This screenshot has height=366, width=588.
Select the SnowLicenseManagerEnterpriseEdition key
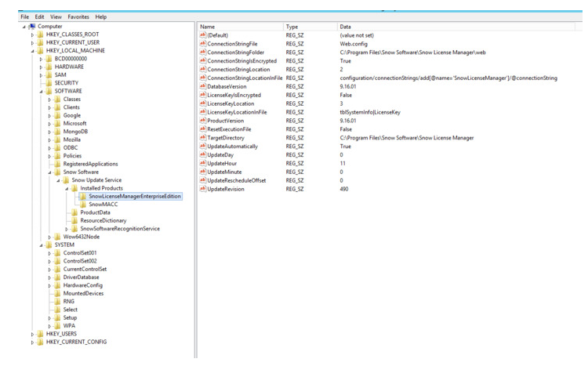click(x=135, y=196)
